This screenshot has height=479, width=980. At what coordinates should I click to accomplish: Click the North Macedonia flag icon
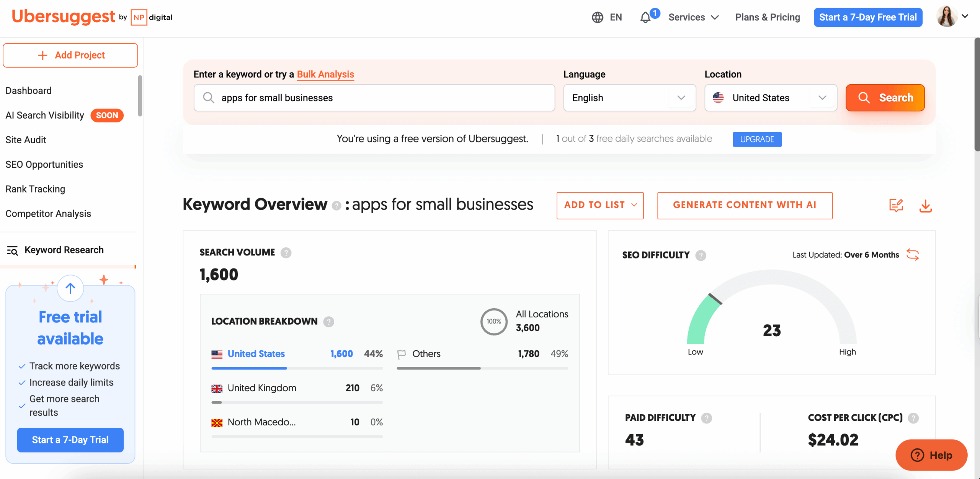point(217,423)
